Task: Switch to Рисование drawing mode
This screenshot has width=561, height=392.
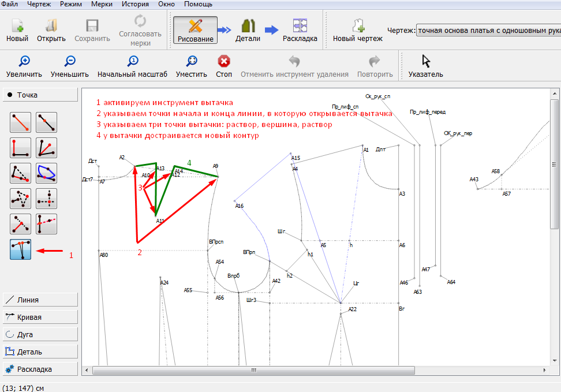Action: point(195,30)
